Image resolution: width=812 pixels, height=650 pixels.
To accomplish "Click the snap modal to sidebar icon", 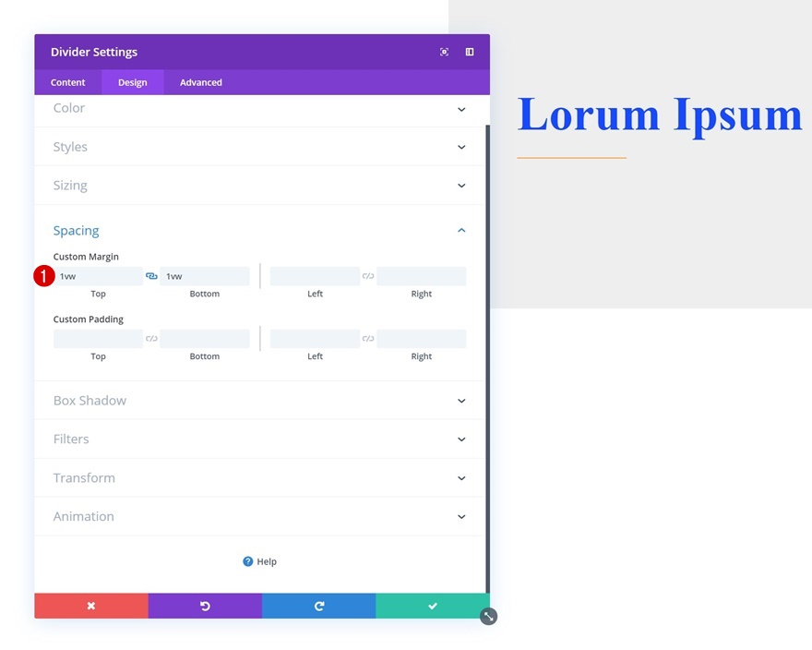I will pos(469,52).
